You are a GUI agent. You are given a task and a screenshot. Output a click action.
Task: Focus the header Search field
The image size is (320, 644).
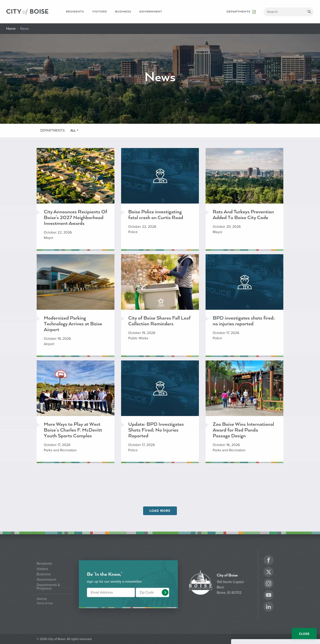point(286,12)
